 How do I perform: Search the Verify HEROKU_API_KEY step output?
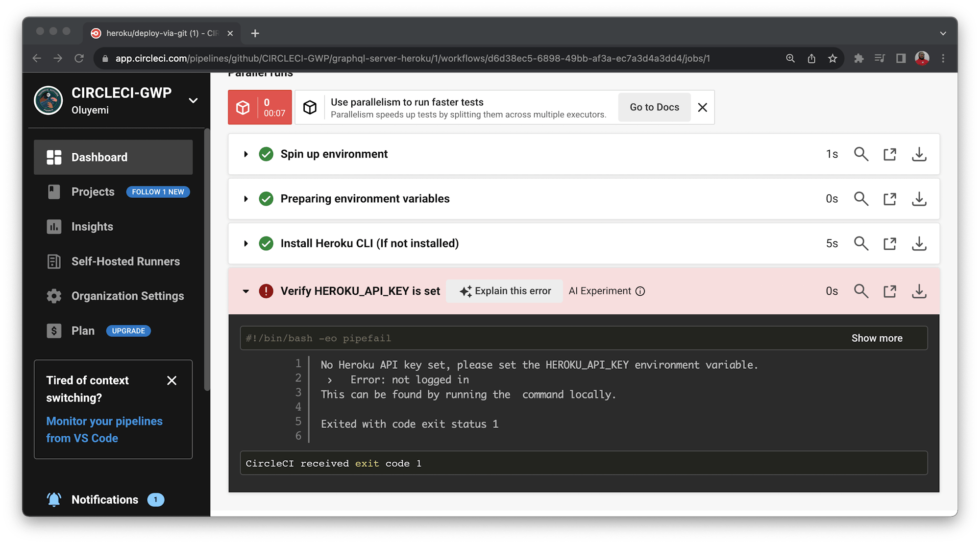pos(861,291)
